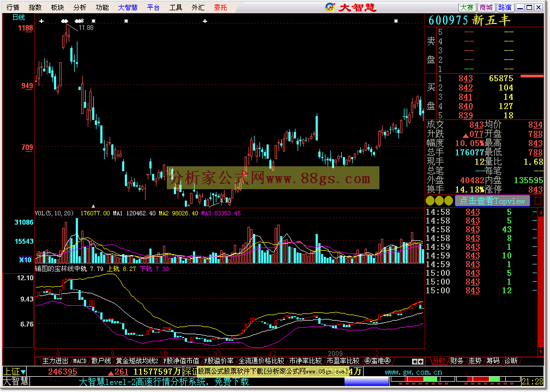
Task: Select the 主力进出 indicator tab
Action: pyautogui.click(x=55, y=361)
